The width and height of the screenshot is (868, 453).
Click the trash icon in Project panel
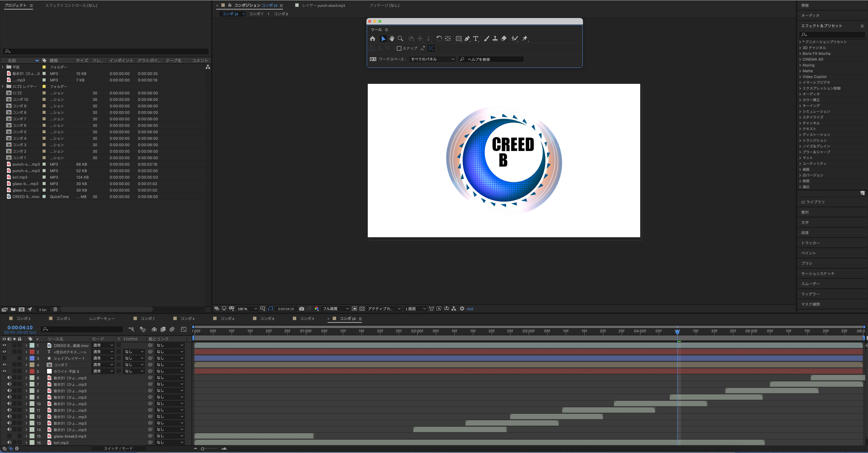tap(55, 309)
